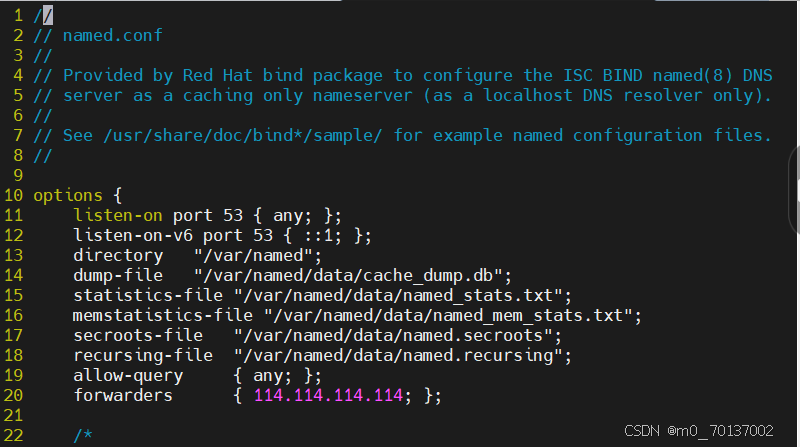Click the '/usr/share/doc/bind*/sample/' path comment
Viewport: 800px width, 447px height.
coord(242,135)
